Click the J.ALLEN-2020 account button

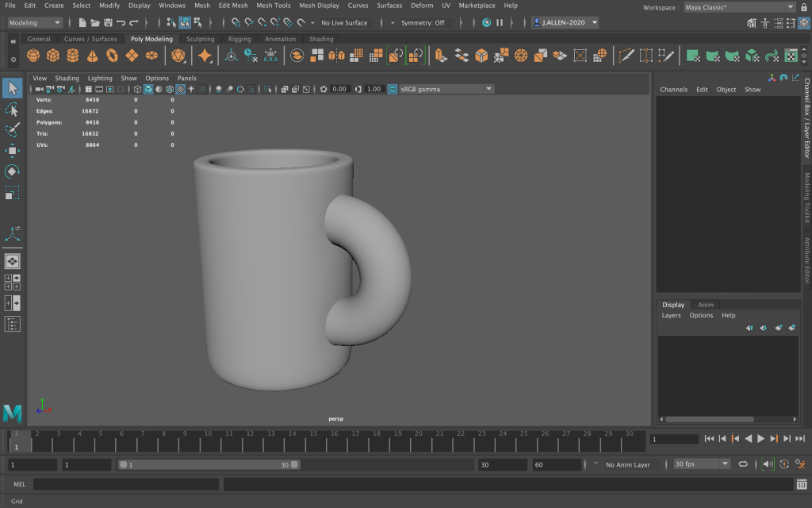click(x=565, y=22)
